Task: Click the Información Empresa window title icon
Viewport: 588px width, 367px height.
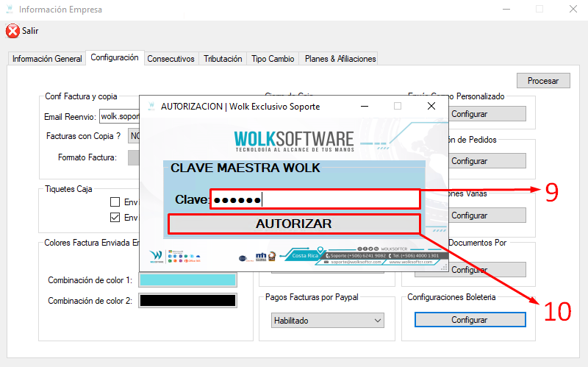Action: 10,9
